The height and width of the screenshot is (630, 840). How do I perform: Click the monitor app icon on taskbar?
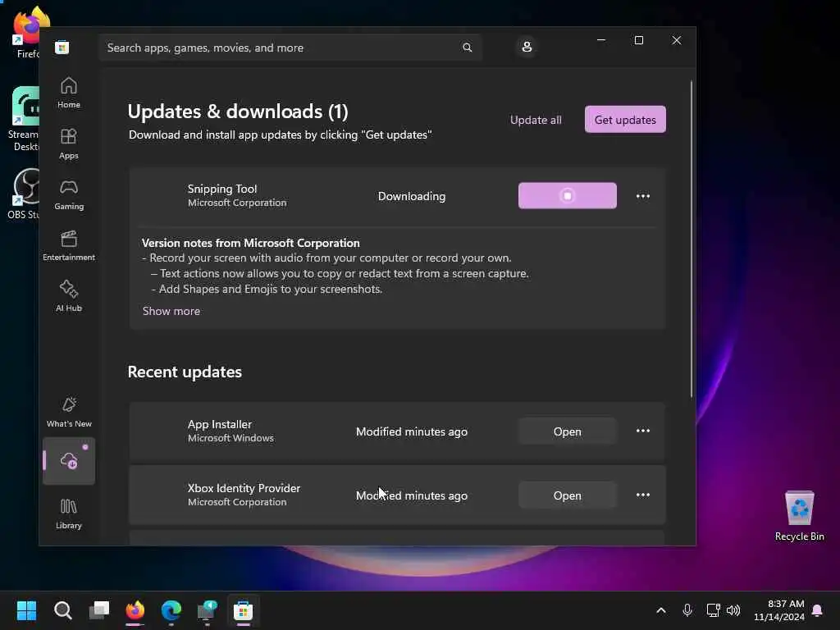(207, 610)
